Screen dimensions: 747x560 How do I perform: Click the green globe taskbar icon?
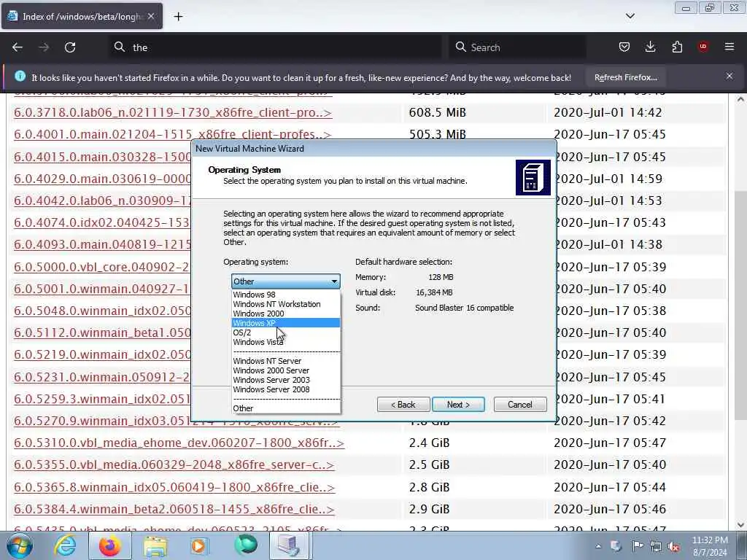coord(246,545)
